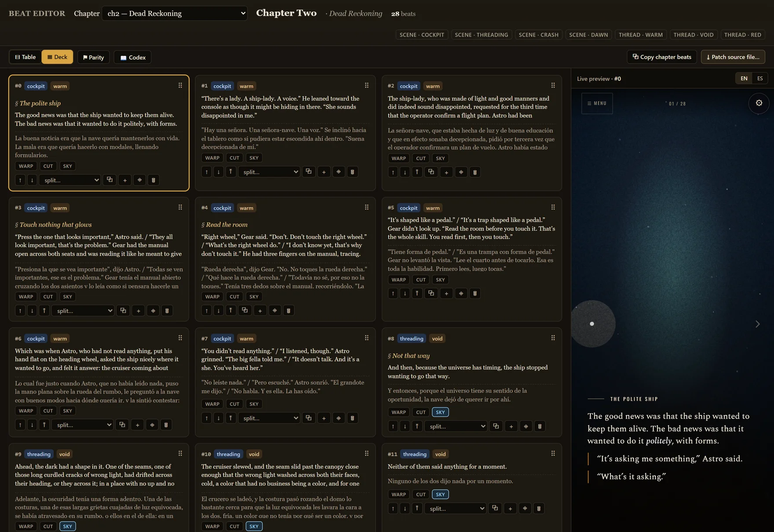This screenshot has width=774, height=532.
Task: Add a new beat after beat #6
Action: (138, 425)
